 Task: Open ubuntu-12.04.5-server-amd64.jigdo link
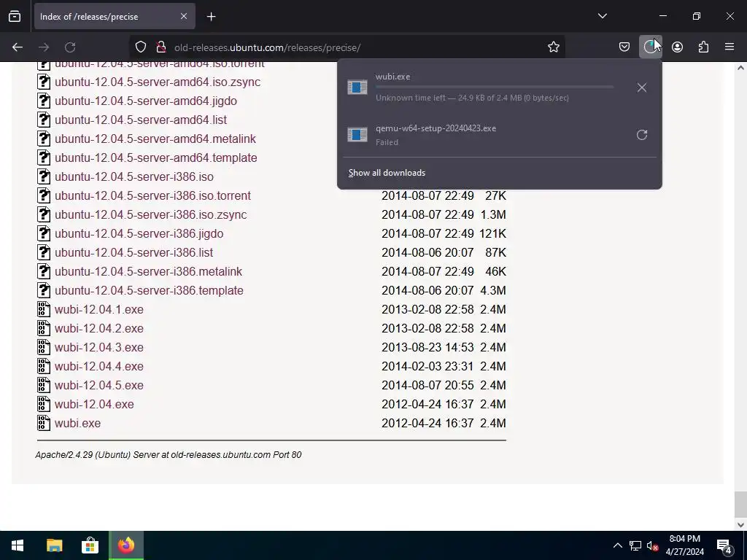coord(146,101)
